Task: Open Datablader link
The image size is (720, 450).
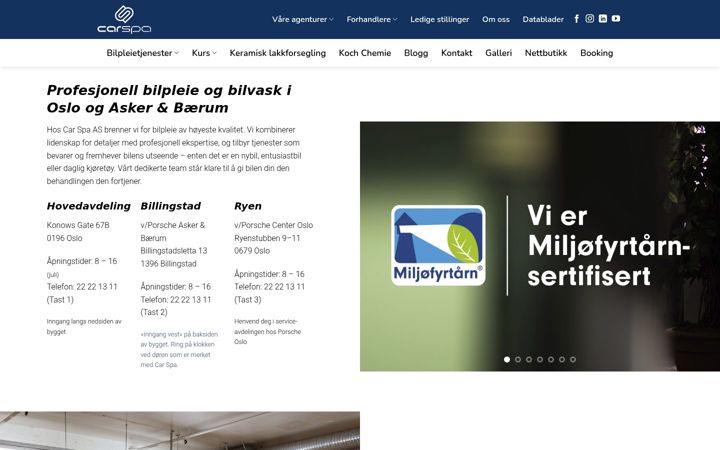Action: (x=543, y=19)
